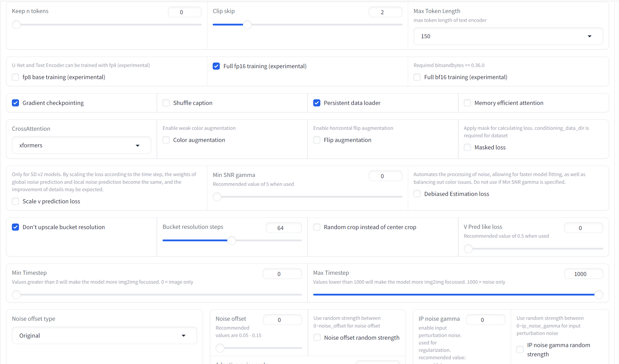Viewport: 619px width, 364px height.
Task: Disable Gradient checkpointing checkbox
Action: pyautogui.click(x=15, y=103)
